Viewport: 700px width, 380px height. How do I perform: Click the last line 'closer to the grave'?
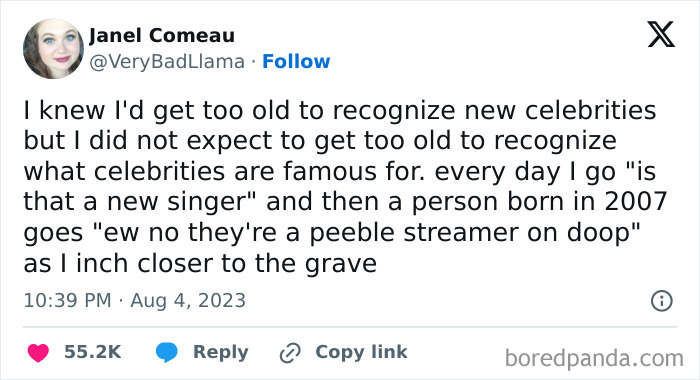coord(257,264)
